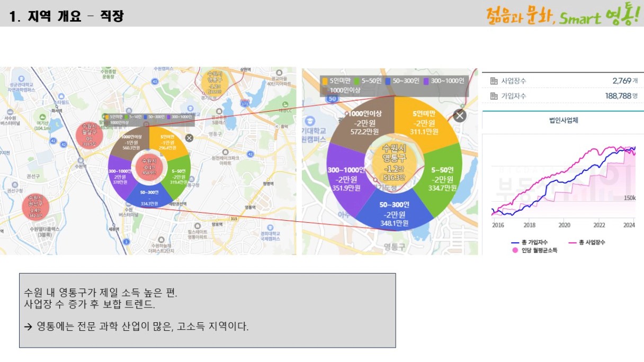Viewport: 644px width, 362px height.
Task: Click the 수원델타플렉스 (3블록) label
Action: [x=46, y=231]
